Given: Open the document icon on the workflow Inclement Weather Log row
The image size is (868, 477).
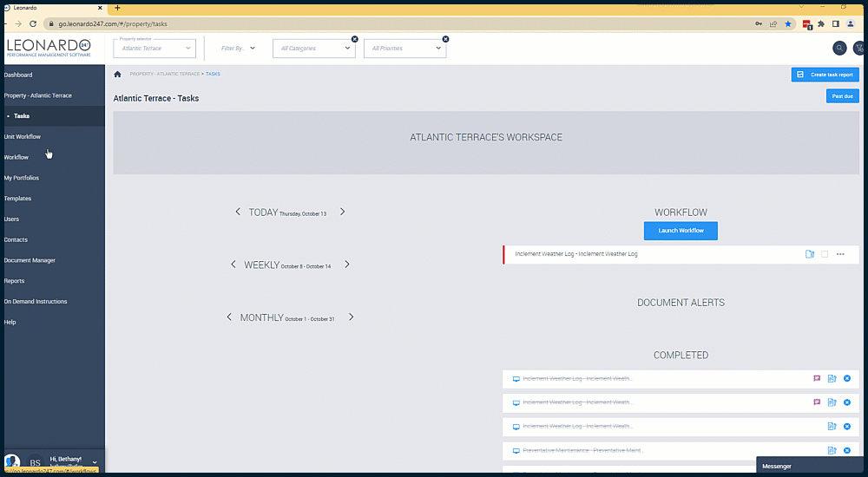Looking at the screenshot, I should point(809,254).
